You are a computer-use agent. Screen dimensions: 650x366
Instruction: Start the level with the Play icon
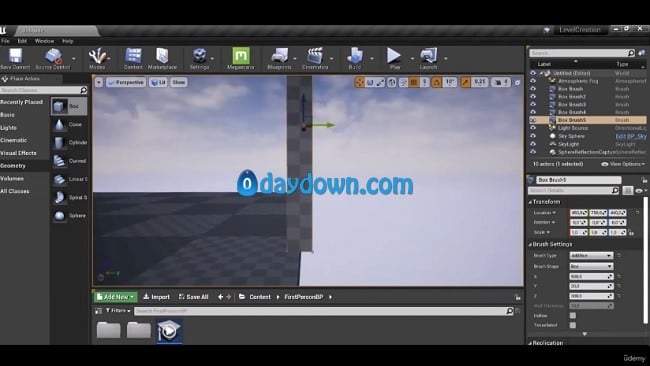click(x=394, y=56)
